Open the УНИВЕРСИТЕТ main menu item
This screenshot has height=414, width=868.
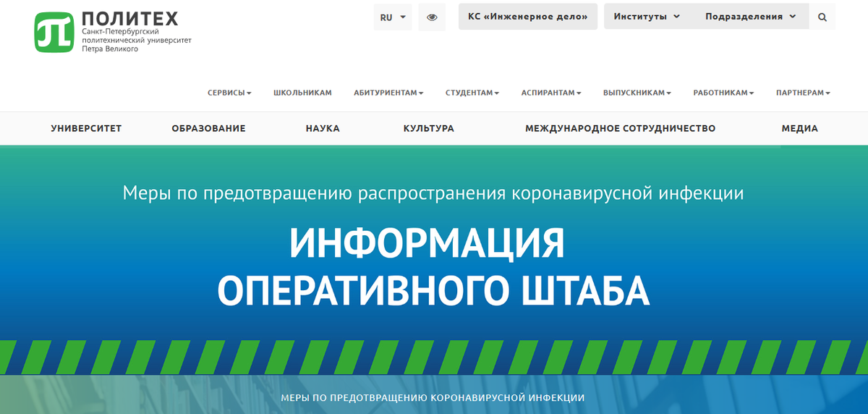pos(86,128)
